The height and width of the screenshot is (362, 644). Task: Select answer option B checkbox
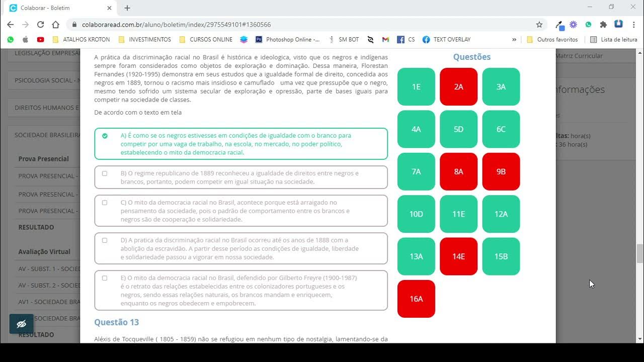click(105, 173)
